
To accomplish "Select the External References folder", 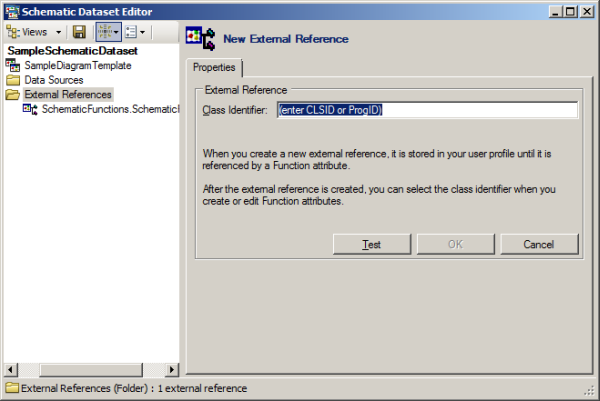I will 68,95.
